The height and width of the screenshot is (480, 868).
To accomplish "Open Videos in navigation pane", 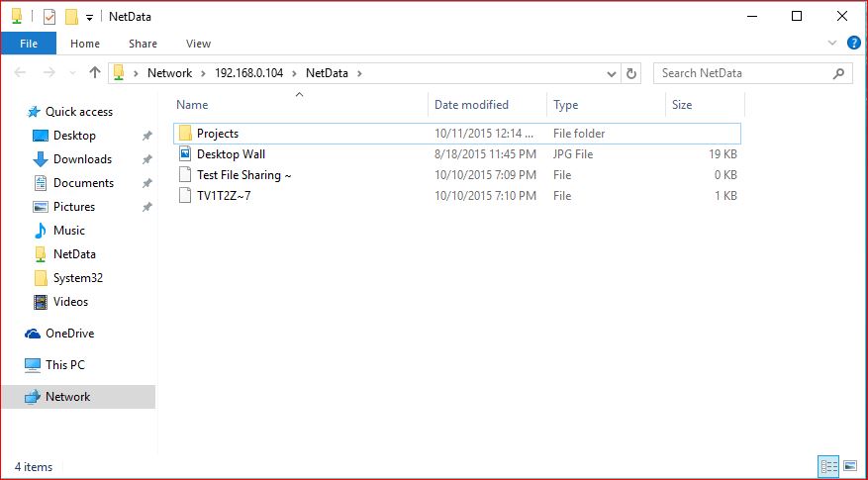I will 70,302.
